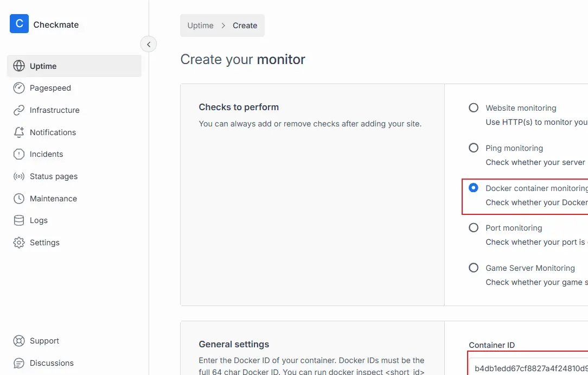Select Ping monitoring radio button
The image size is (588, 375).
click(474, 148)
